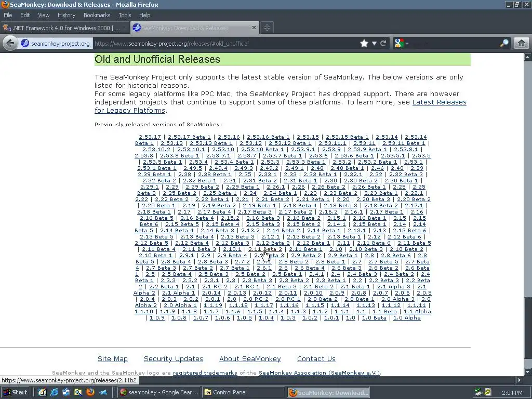Open the 2.0.14 release link

click(211, 293)
